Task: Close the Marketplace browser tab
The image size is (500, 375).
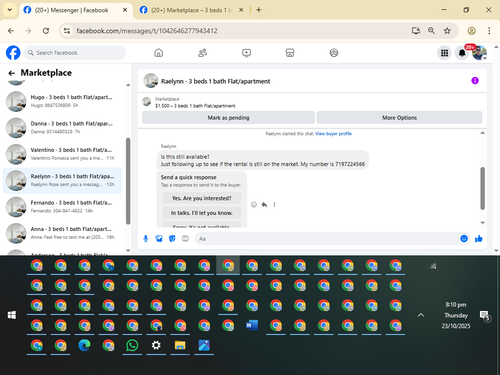Action: (241, 10)
